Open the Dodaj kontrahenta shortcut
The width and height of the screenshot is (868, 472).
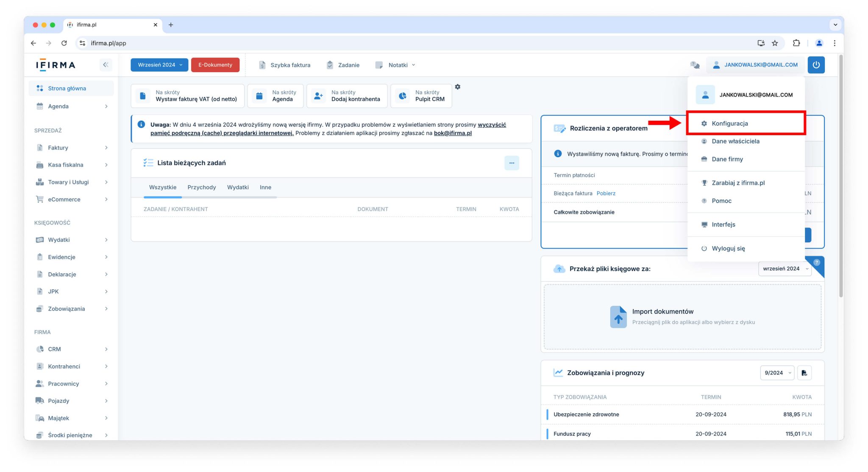[347, 96]
